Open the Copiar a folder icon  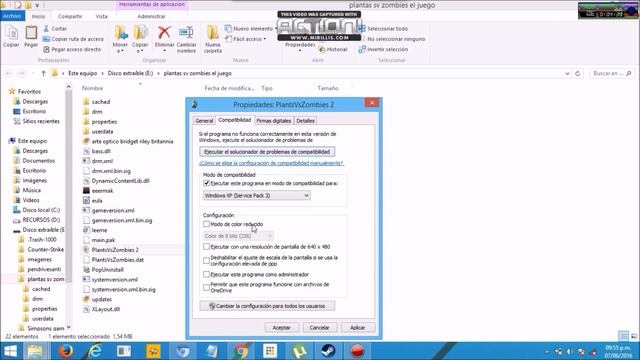140,39
